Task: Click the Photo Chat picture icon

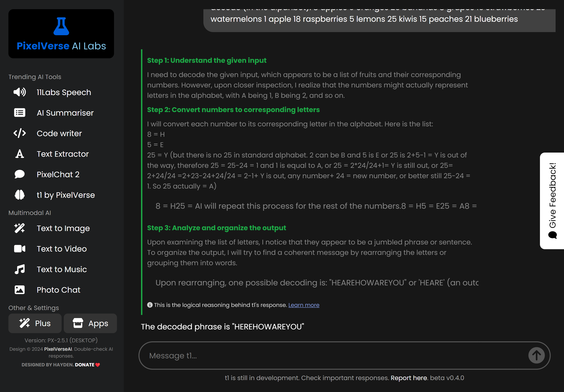Action: 20,290
